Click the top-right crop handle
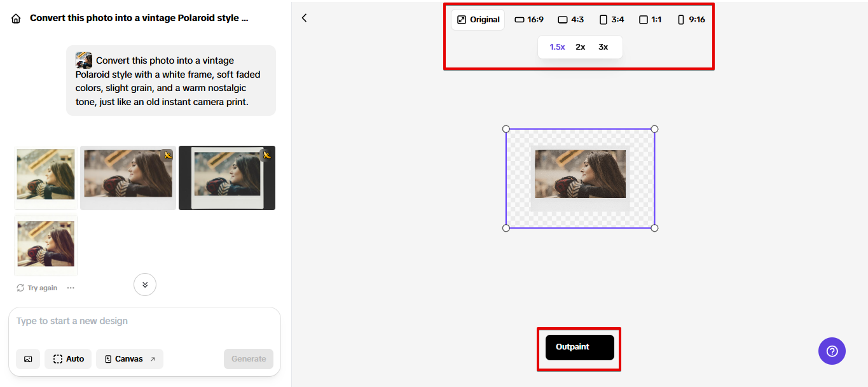The image size is (868, 387). tap(655, 129)
